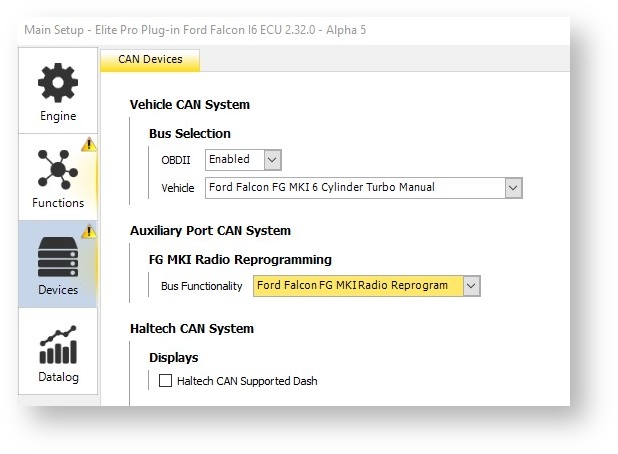Enable the Haltech CAN Supported Dash checkbox
The image size is (618, 454).
pyautogui.click(x=165, y=381)
